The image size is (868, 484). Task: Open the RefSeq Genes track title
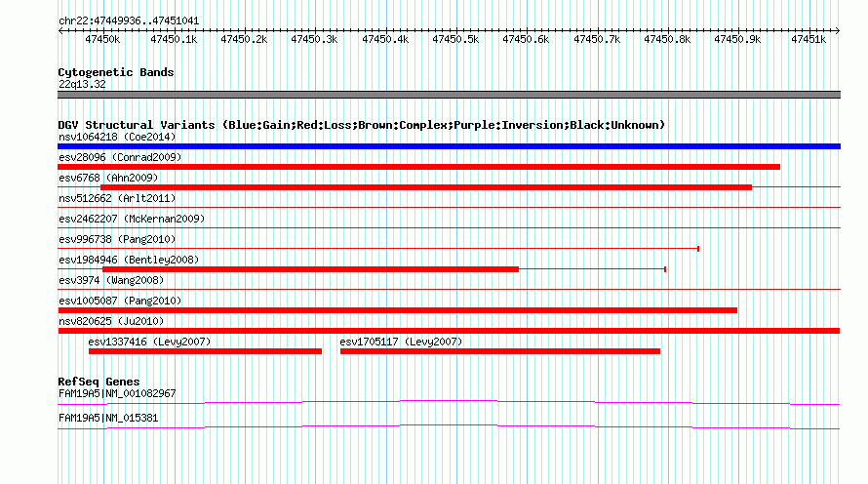tap(99, 383)
